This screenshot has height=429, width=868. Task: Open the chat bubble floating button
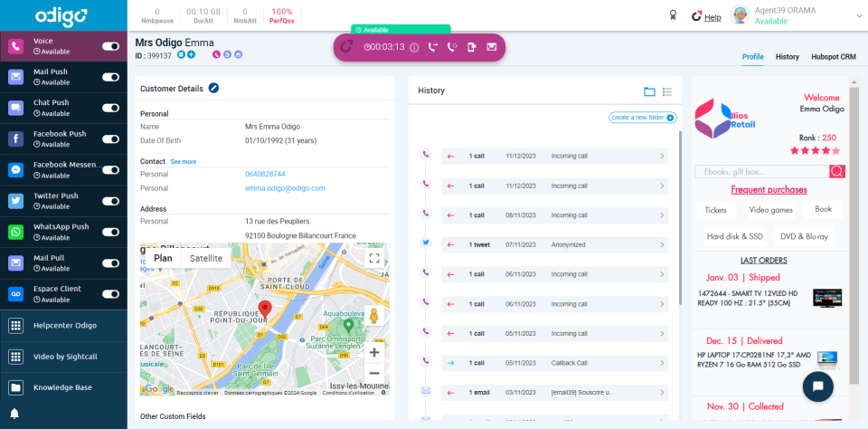point(817,386)
